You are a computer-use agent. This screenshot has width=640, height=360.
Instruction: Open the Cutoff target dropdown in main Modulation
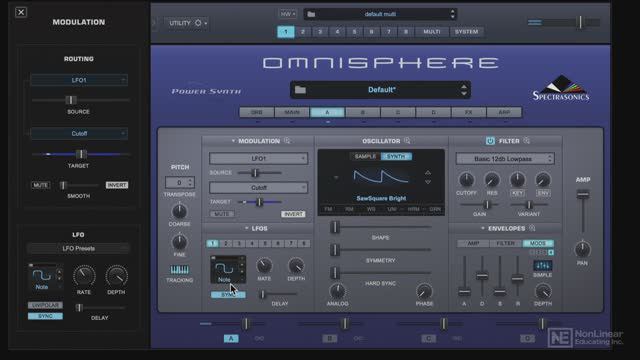(258, 188)
